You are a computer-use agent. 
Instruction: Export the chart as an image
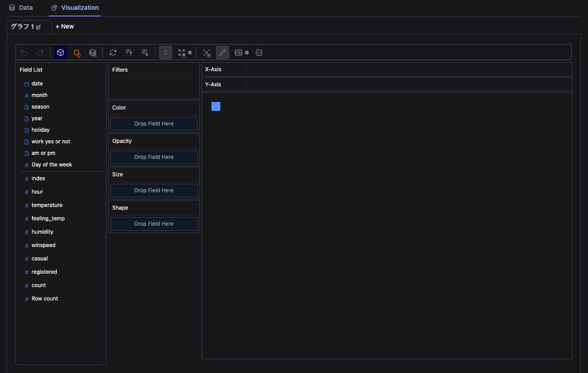239,52
